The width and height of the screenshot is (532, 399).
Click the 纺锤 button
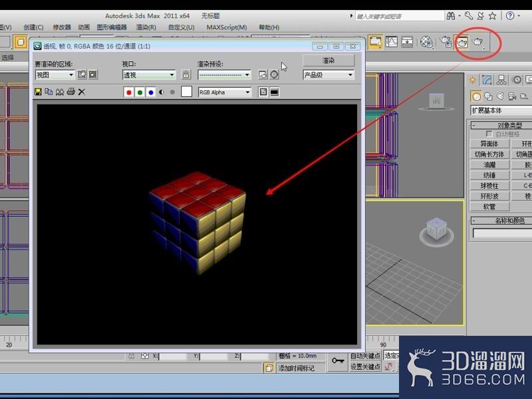(489, 176)
